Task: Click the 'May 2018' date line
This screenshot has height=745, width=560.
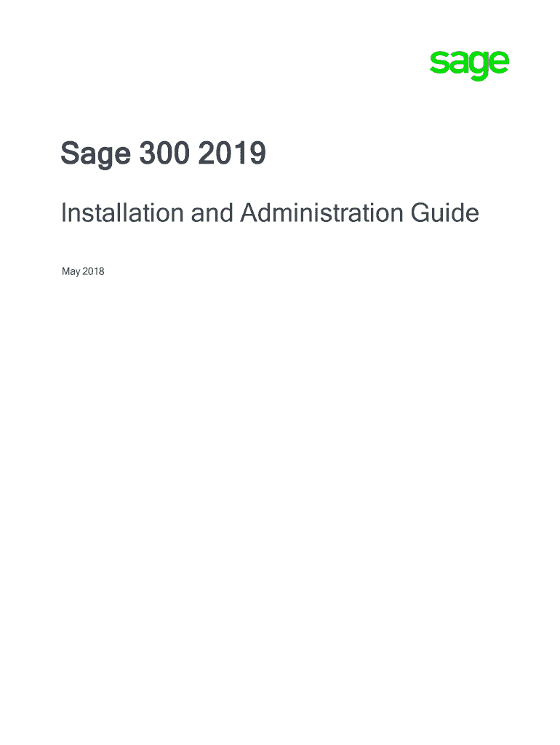Action: [x=83, y=272]
